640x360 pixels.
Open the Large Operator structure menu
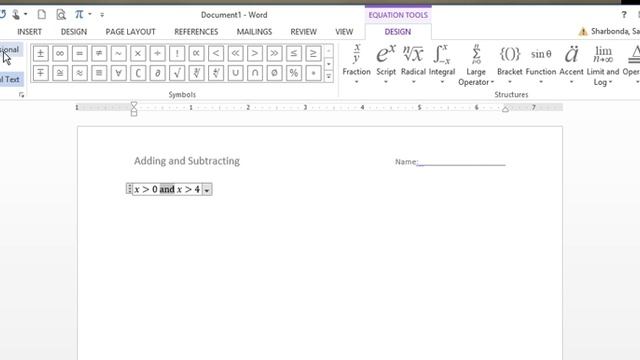coord(476,65)
